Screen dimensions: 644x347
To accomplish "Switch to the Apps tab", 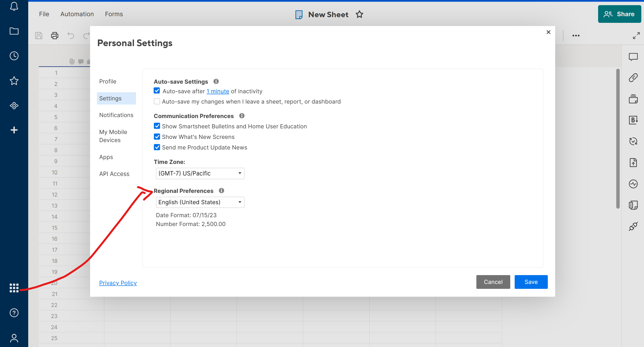I will 106,157.
